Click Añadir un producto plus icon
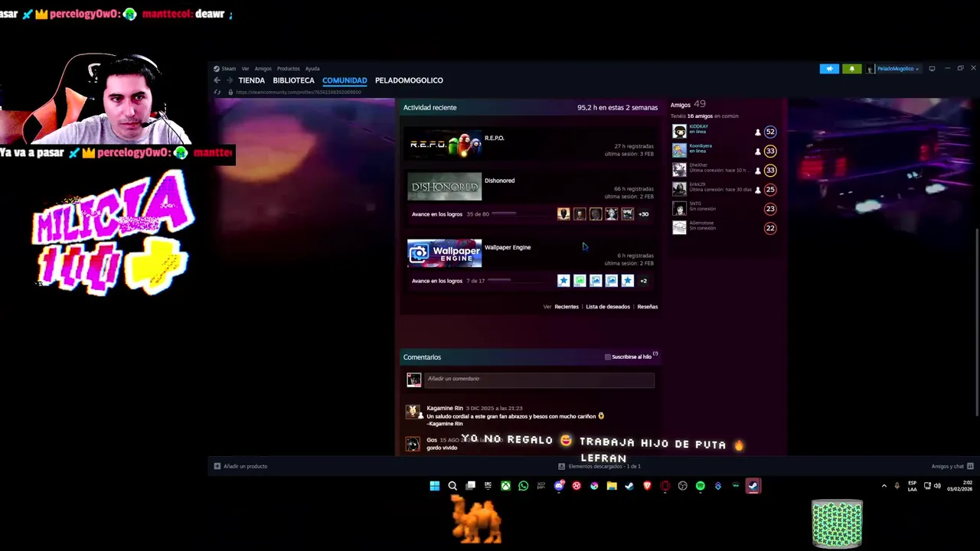 coord(217,466)
